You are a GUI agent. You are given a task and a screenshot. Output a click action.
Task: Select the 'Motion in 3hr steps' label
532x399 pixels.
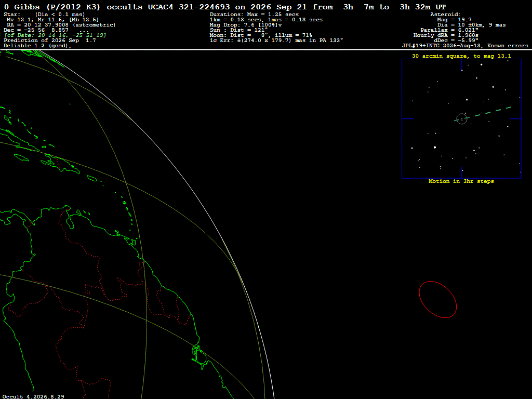[461, 181]
